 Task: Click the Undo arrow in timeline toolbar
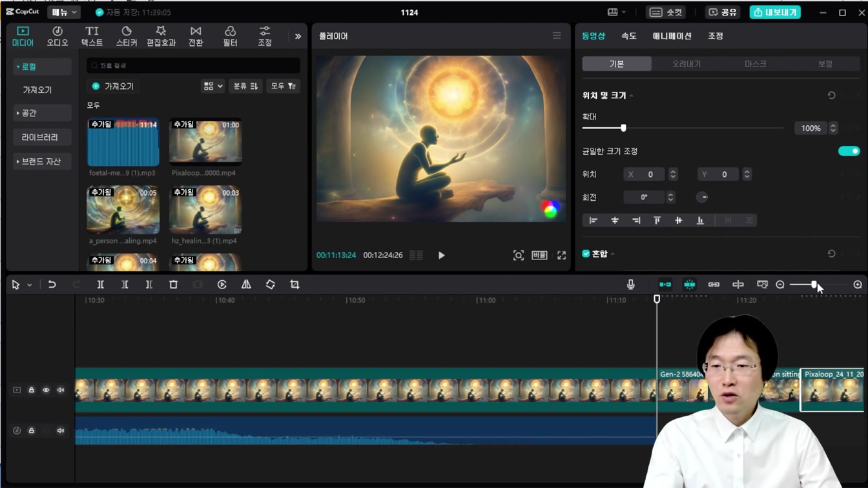(x=52, y=285)
